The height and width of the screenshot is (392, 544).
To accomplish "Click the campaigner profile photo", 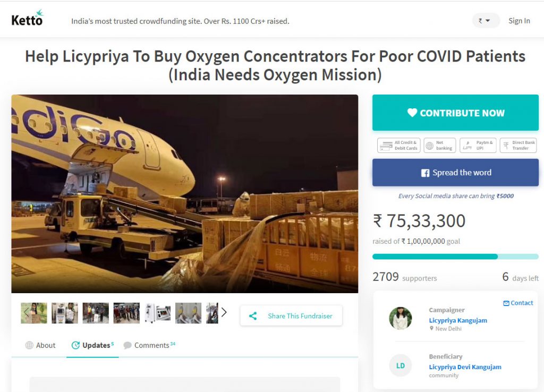I will pos(400,318).
